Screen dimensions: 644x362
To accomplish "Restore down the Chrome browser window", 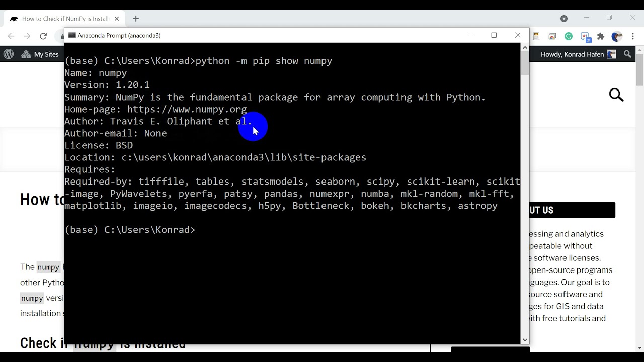I will click(609, 18).
